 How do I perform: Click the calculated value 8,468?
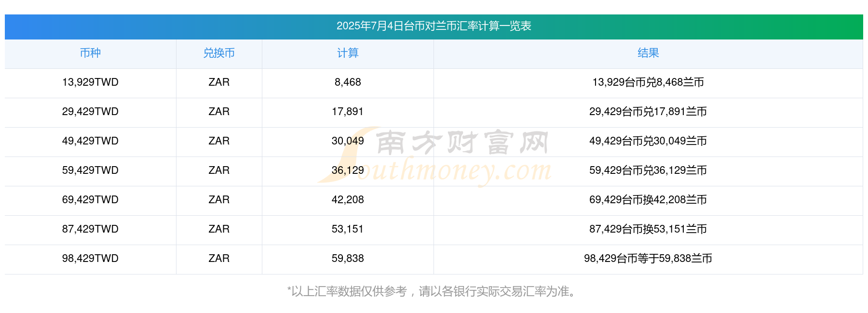click(x=348, y=82)
